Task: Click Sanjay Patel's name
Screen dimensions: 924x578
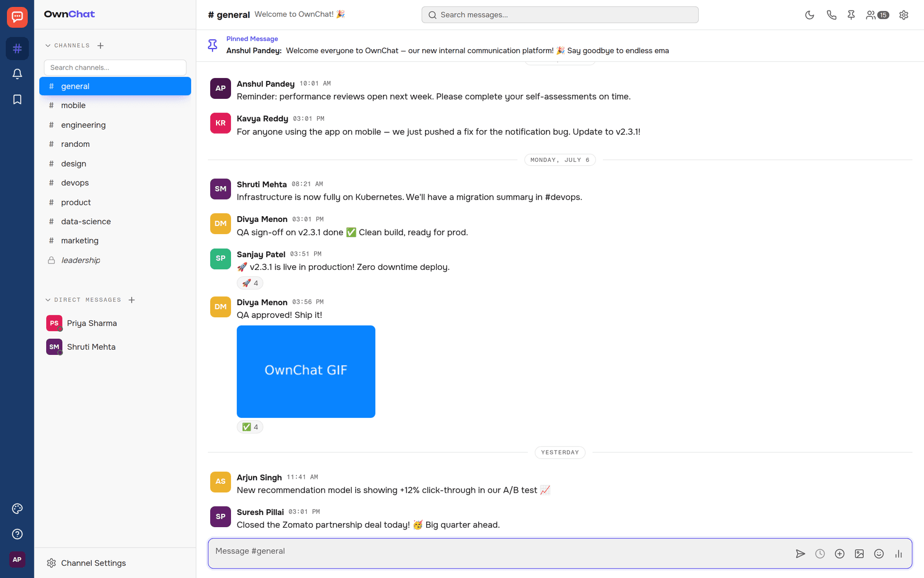Action: pos(261,254)
